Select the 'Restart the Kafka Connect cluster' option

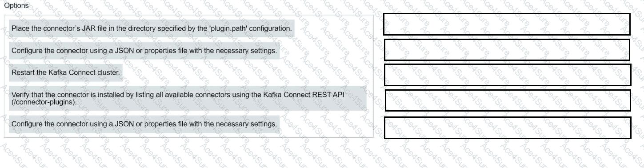[65, 72]
